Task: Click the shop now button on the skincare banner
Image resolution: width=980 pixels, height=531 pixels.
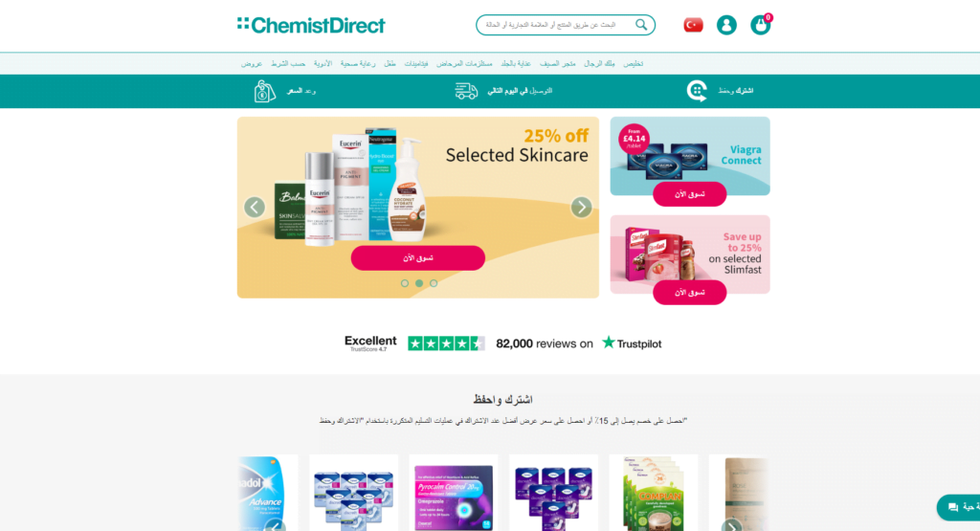Action: coord(418,258)
